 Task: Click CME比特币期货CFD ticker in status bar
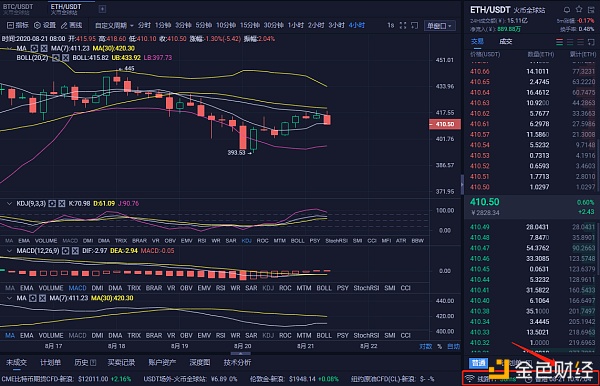66,379
